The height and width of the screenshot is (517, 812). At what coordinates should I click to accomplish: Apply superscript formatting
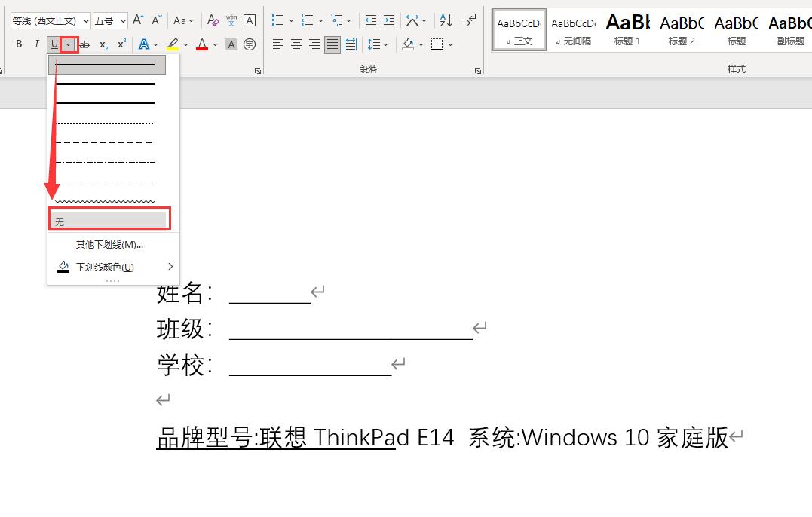click(x=121, y=44)
